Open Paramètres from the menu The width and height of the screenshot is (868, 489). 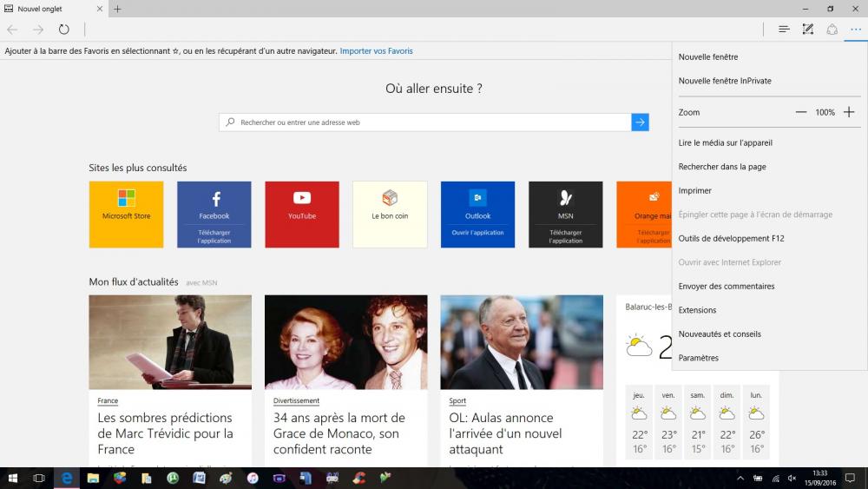[x=699, y=358]
